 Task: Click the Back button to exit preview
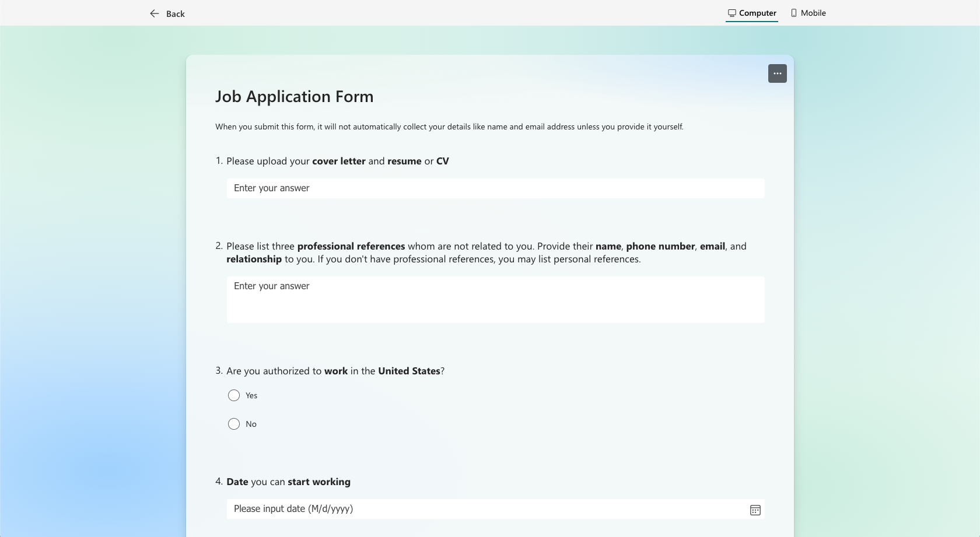click(x=167, y=13)
